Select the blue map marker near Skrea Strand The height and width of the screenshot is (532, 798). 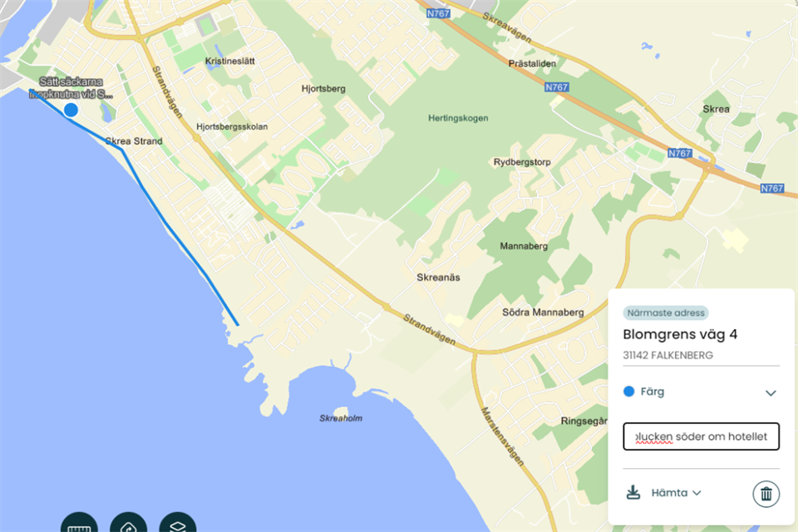click(x=71, y=110)
